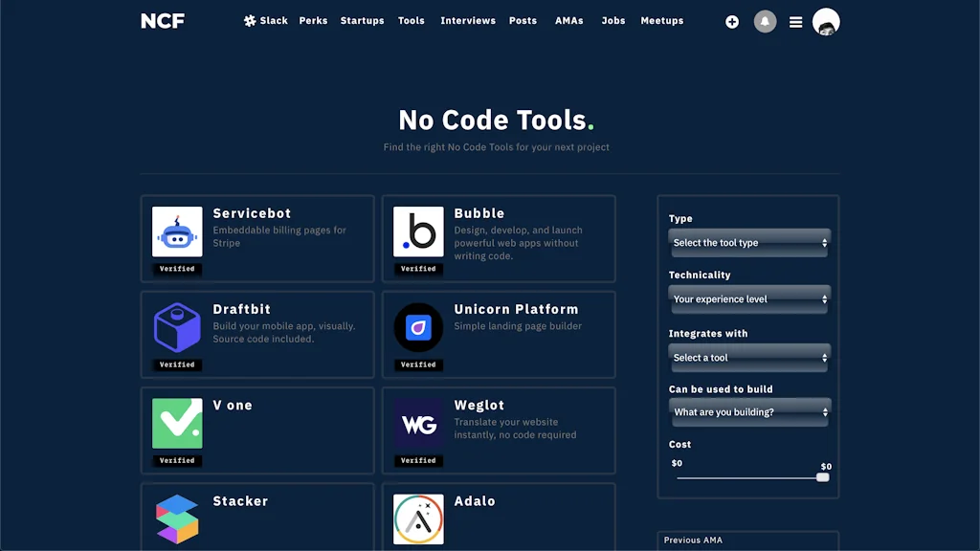The height and width of the screenshot is (551, 980).
Task: Click the Stacker layered blocks icon
Action: 177,517
